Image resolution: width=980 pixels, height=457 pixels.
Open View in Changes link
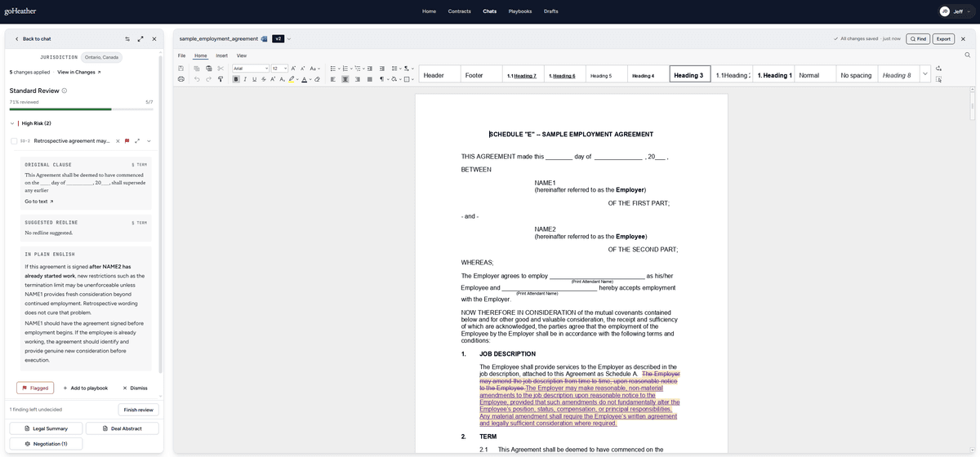click(79, 72)
